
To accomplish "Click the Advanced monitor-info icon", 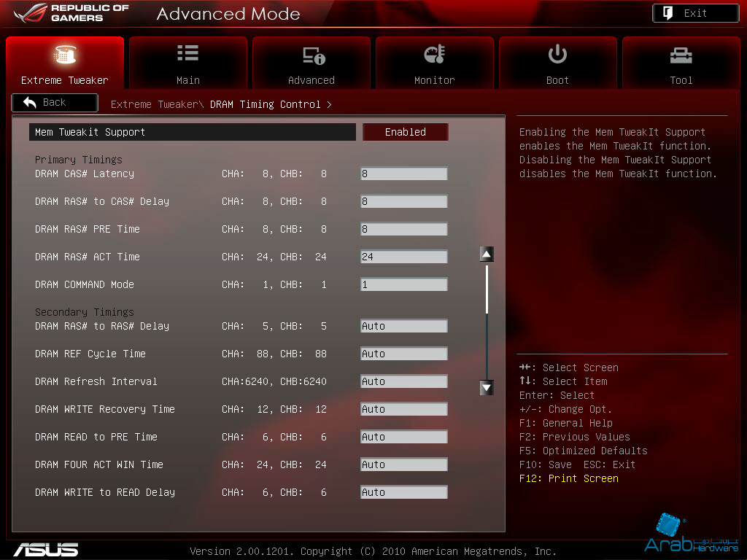I will click(x=314, y=55).
